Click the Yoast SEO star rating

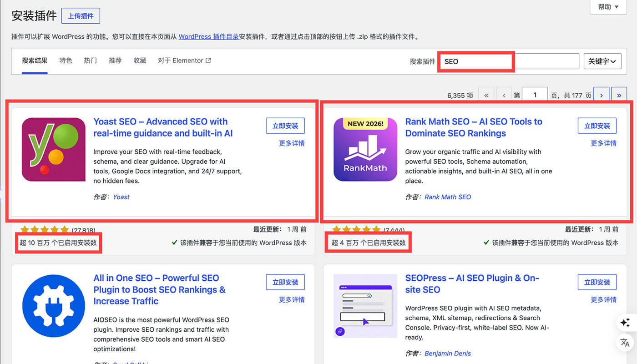[x=45, y=229]
